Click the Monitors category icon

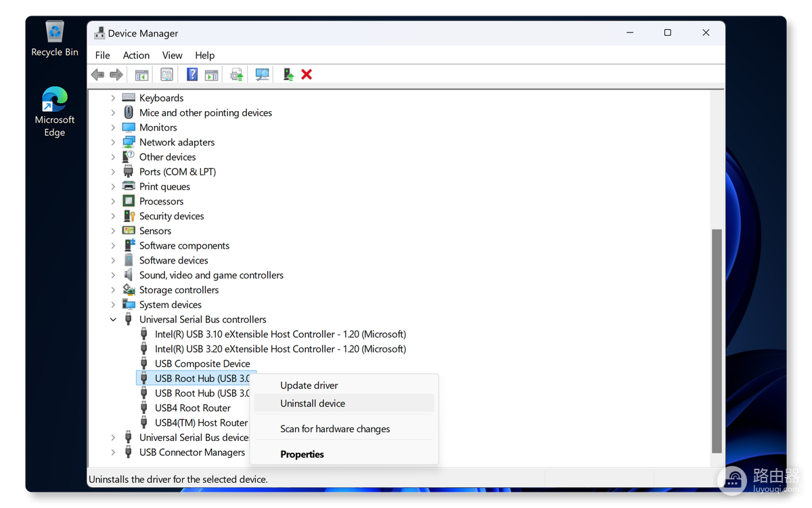point(129,127)
